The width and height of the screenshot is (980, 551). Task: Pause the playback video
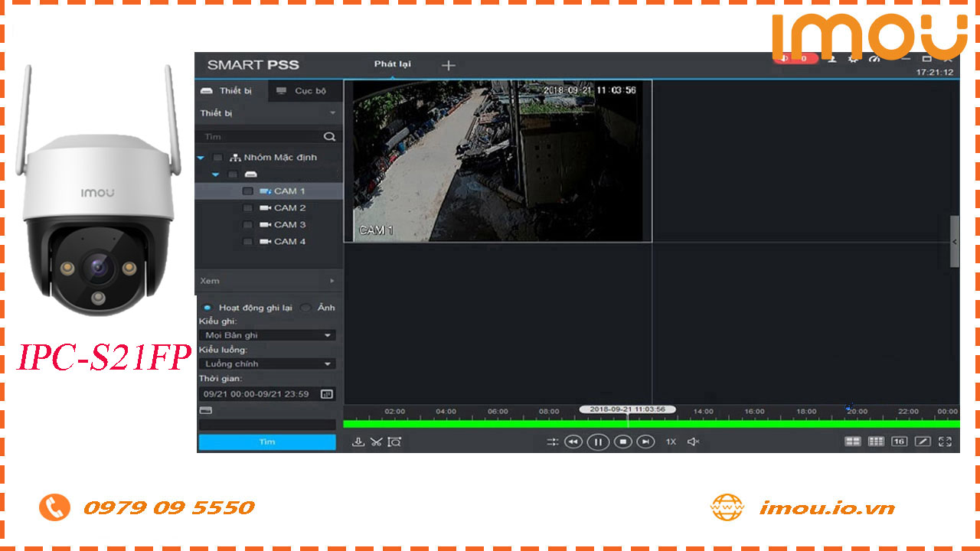pos(598,442)
